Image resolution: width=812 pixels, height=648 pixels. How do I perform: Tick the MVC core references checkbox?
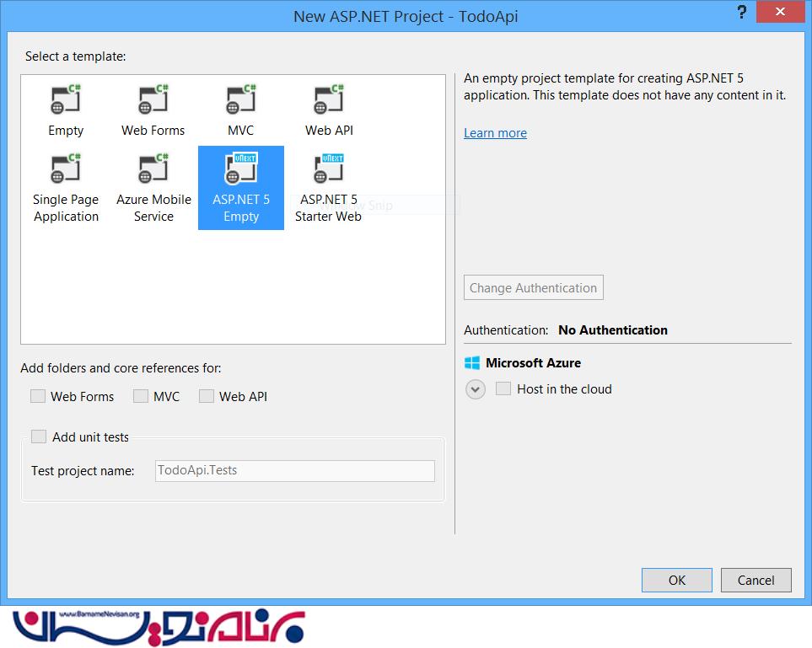tap(141, 396)
